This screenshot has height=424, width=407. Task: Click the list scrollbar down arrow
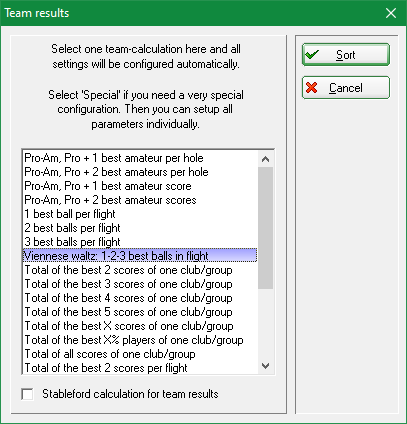(x=265, y=366)
